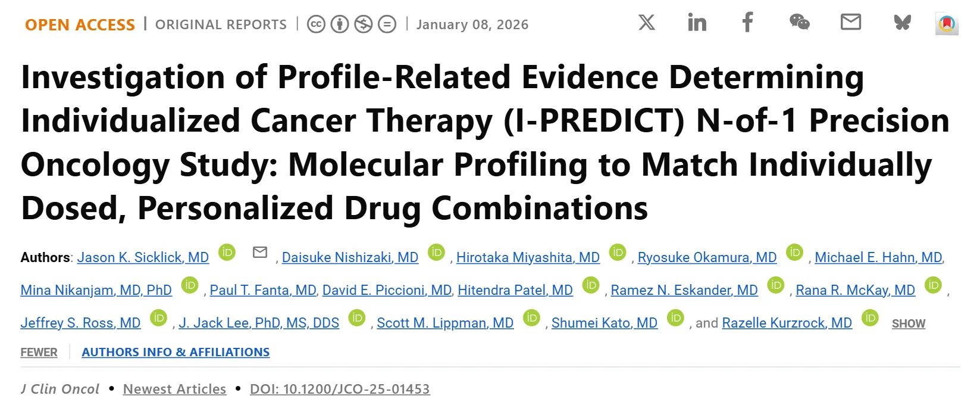Click Creative Commons license icon
Image resolution: width=980 pixels, height=408 pixels.
[316, 24]
